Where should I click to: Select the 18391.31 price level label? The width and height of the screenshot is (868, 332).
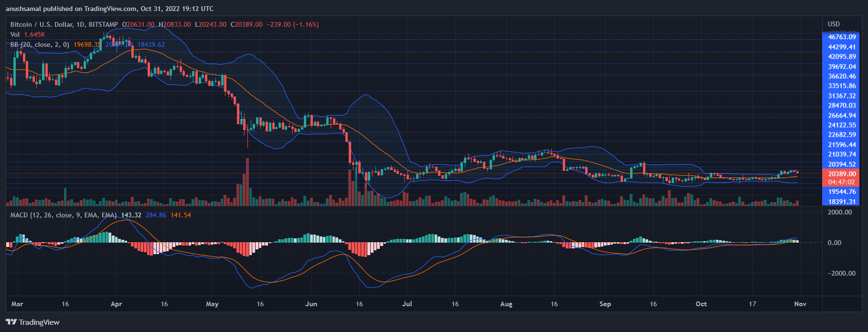point(841,202)
